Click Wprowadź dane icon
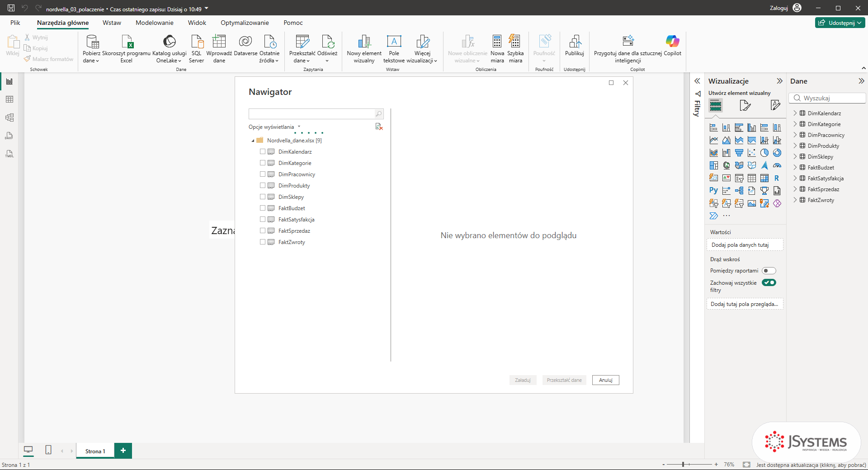 219,42
